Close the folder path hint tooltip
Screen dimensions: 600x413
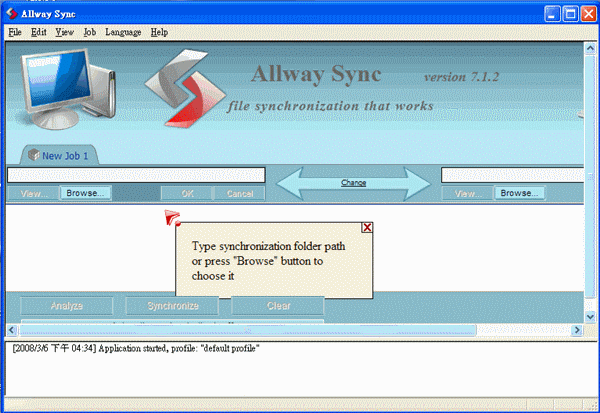tap(367, 227)
